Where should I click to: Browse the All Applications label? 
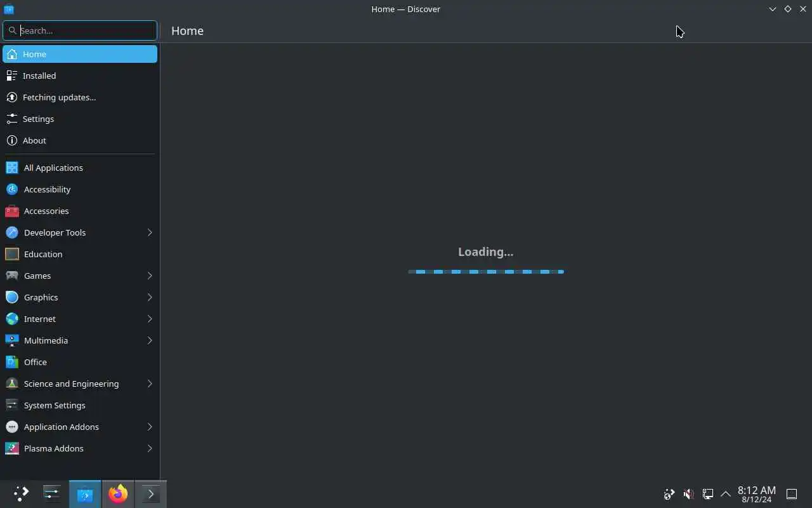tap(53, 168)
